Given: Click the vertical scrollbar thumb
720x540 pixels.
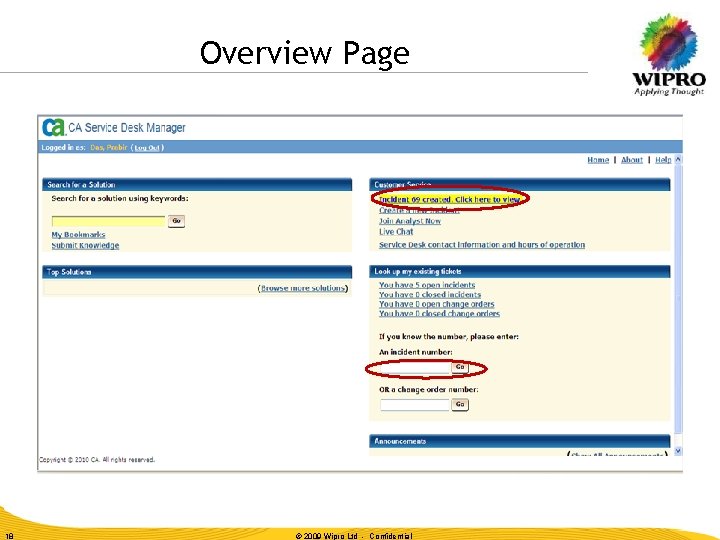Looking at the screenshot, I should pyautogui.click(x=678, y=298).
